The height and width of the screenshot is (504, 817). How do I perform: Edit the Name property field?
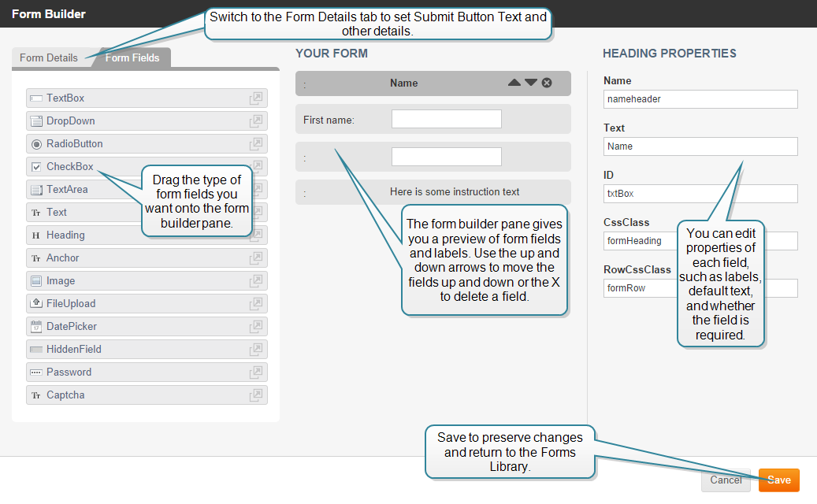[x=700, y=99]
